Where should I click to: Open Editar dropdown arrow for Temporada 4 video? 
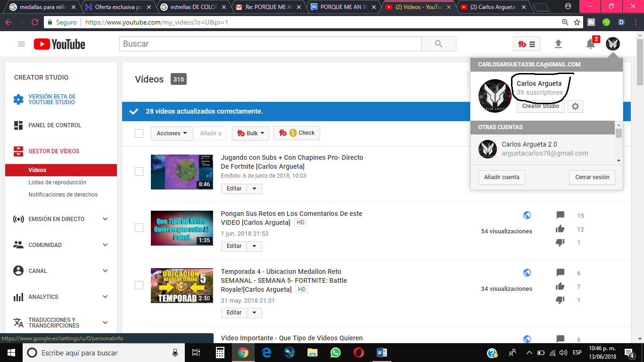(x=255, y=313)
